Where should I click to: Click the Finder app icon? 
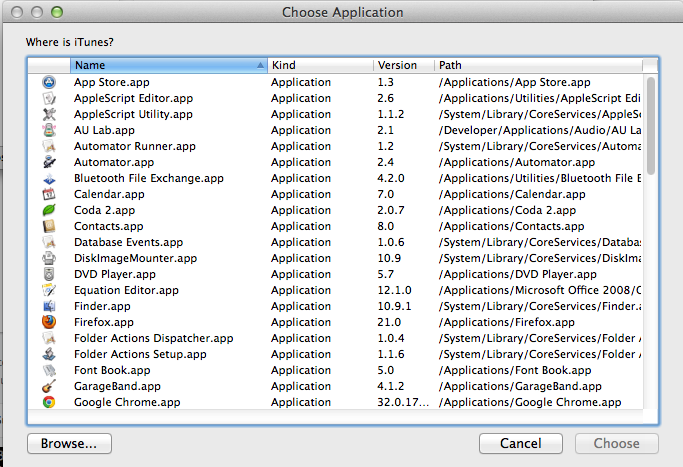49,306
